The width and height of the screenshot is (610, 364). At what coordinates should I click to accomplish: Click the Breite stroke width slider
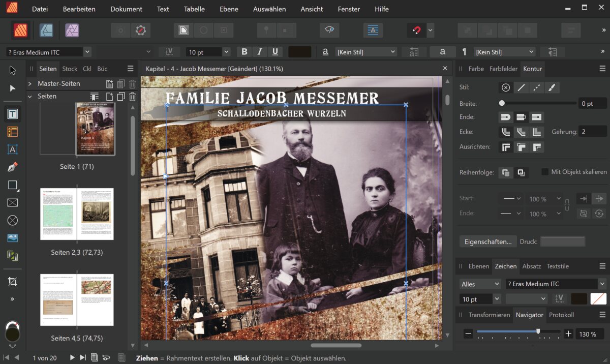pyautogui.click(x=539, y=103)
